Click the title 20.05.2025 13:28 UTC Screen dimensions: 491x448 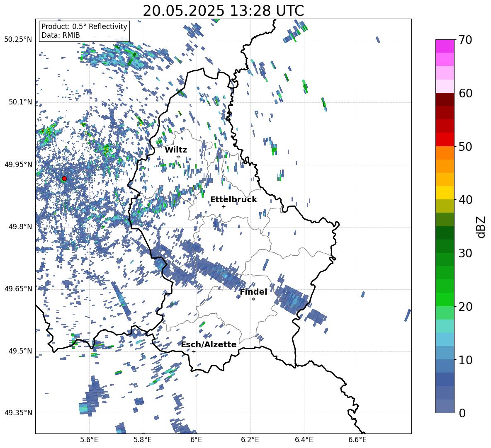[223, 11]
